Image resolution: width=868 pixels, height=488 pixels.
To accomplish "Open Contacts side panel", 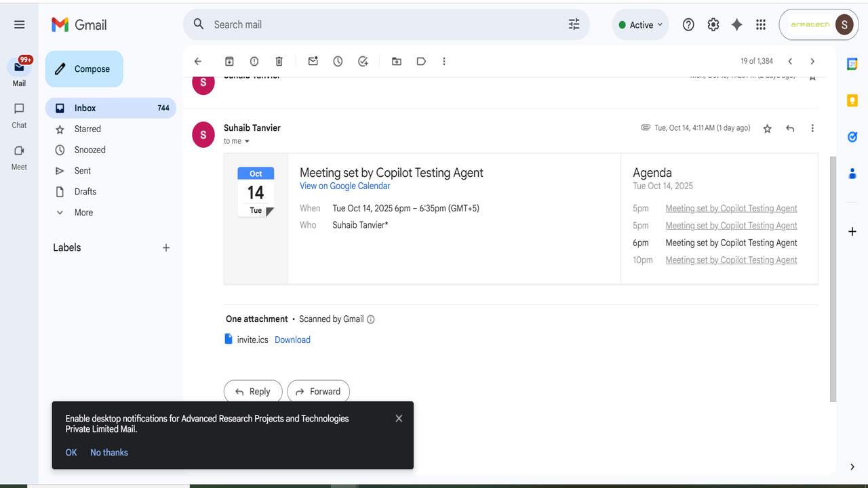I will pyautogui.click(x=852, y=174).
